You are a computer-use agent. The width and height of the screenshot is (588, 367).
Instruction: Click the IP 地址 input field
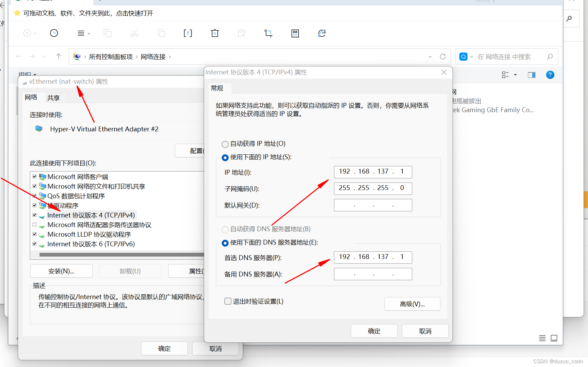[373, 172]
